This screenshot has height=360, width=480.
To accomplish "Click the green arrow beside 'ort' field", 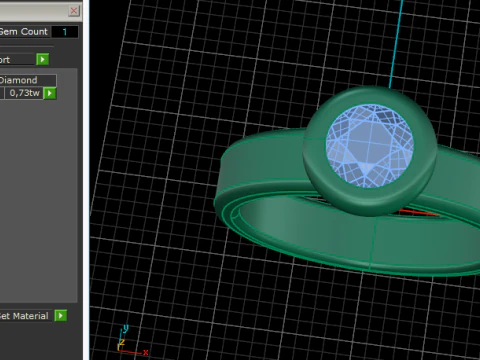I will (43, 60).
